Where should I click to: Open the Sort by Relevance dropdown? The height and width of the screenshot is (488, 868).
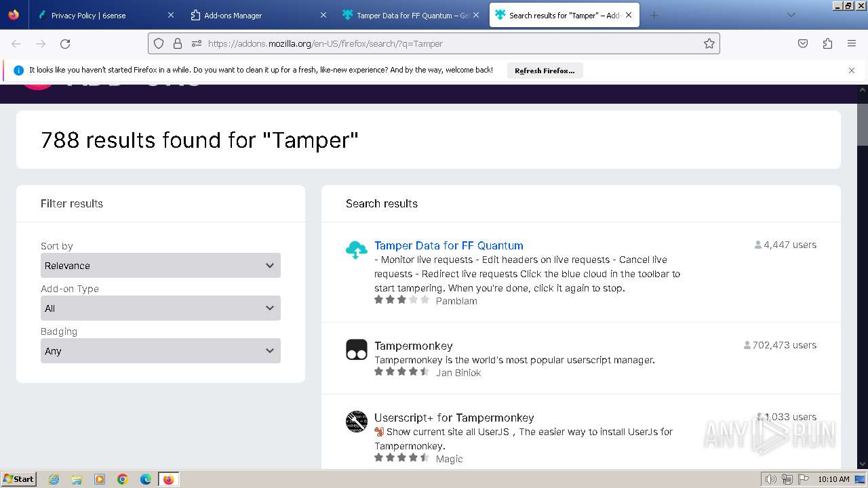(161, 266)
